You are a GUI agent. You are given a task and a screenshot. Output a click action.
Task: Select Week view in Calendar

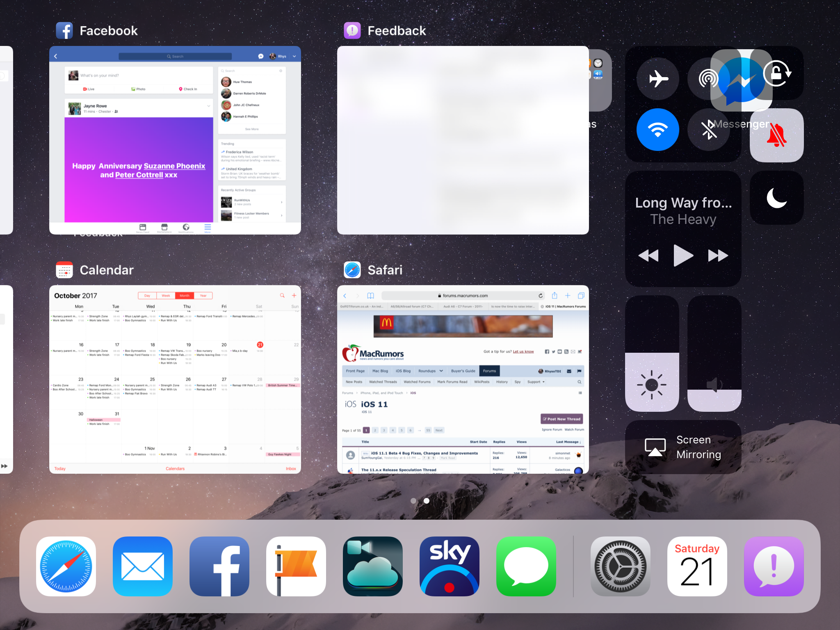click(166, 295)
